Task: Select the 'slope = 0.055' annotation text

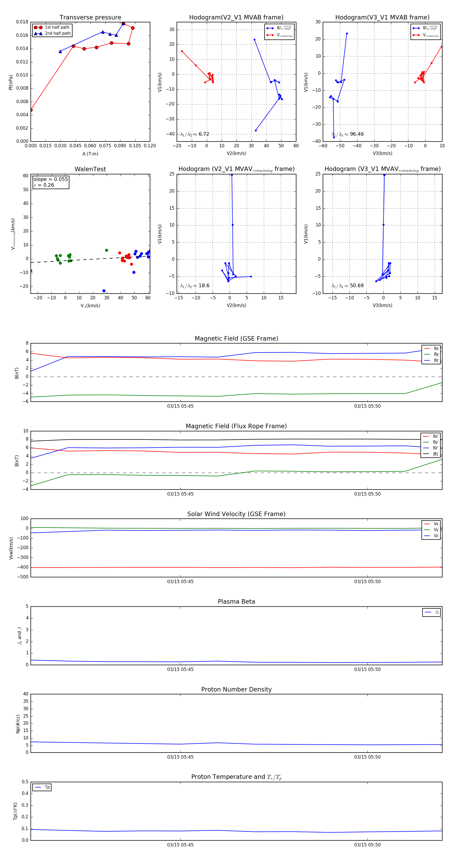Action: coord(50,179)
